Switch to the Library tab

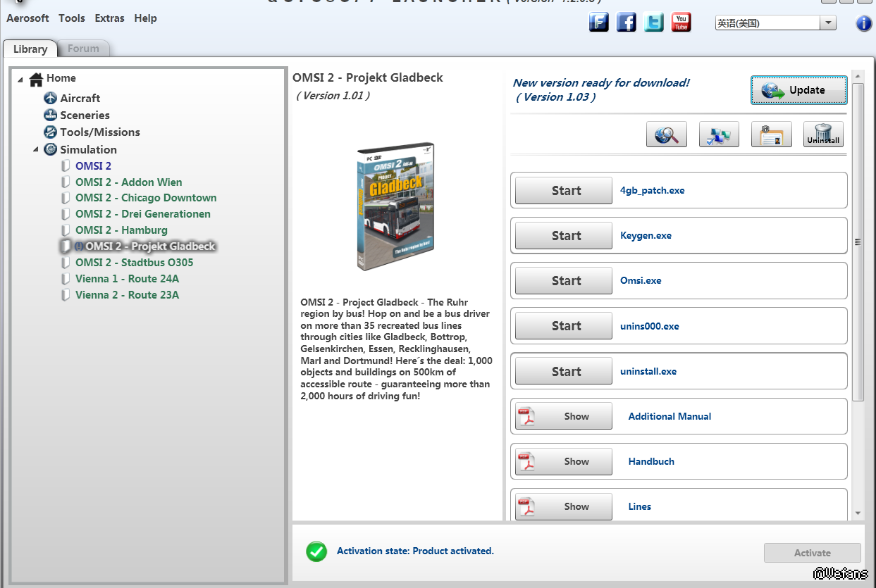click(x=30, y=49)
